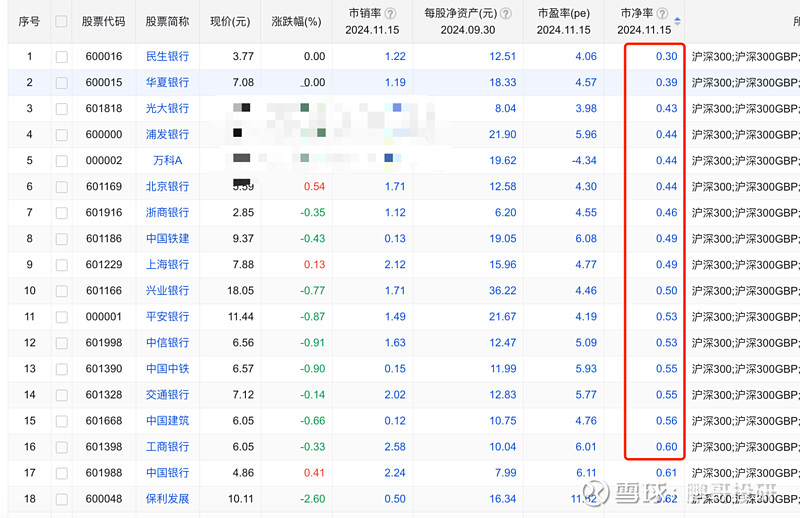
Task: Click the 市盈率(pe) column header
Action: pos(564,14)
